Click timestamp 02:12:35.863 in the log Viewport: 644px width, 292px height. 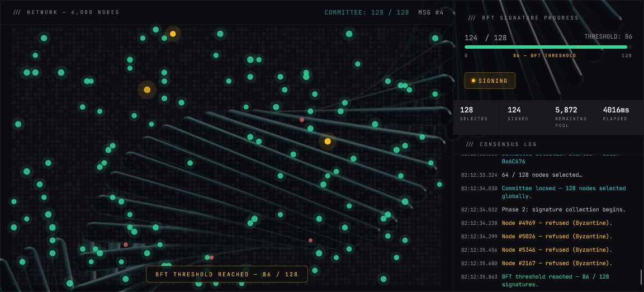479,277
